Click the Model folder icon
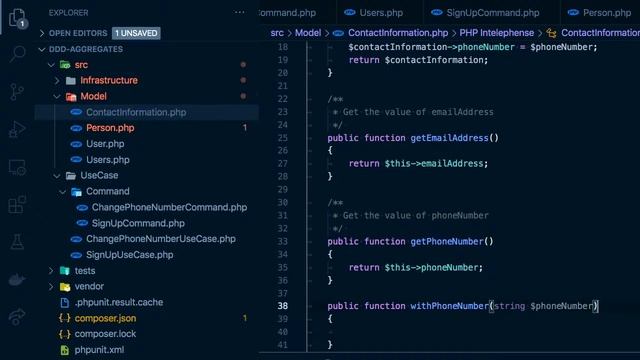Viewport: 640px width, 360px height. point(71,96)
